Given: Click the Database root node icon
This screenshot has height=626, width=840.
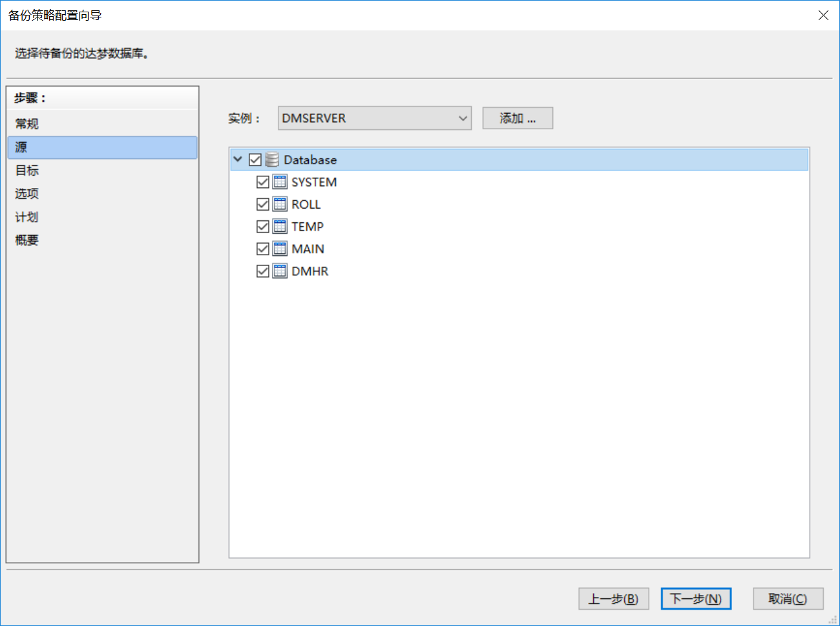Looking at the screenshot, I should point(272,160).
